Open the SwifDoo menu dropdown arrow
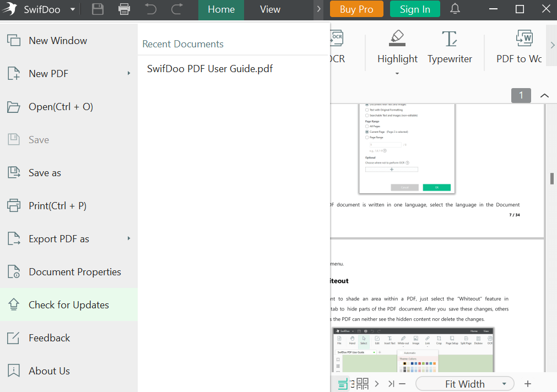557x392 pixels. [x=73, y=9]
